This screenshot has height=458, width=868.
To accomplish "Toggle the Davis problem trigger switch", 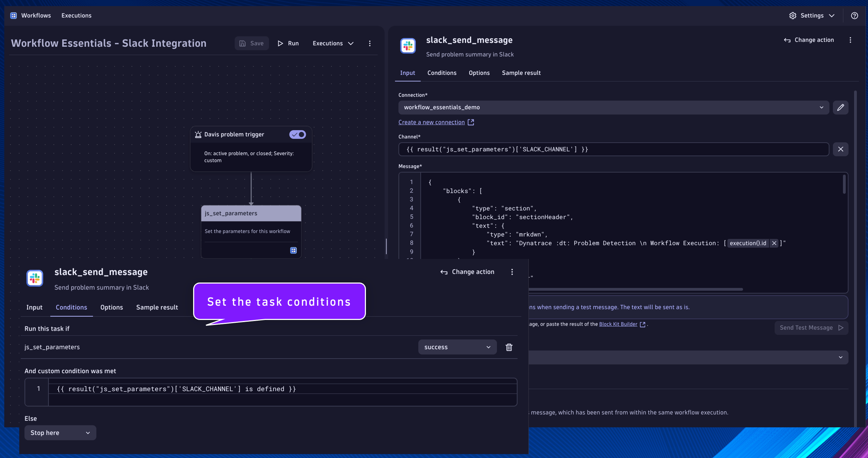I will pos(298,134).
